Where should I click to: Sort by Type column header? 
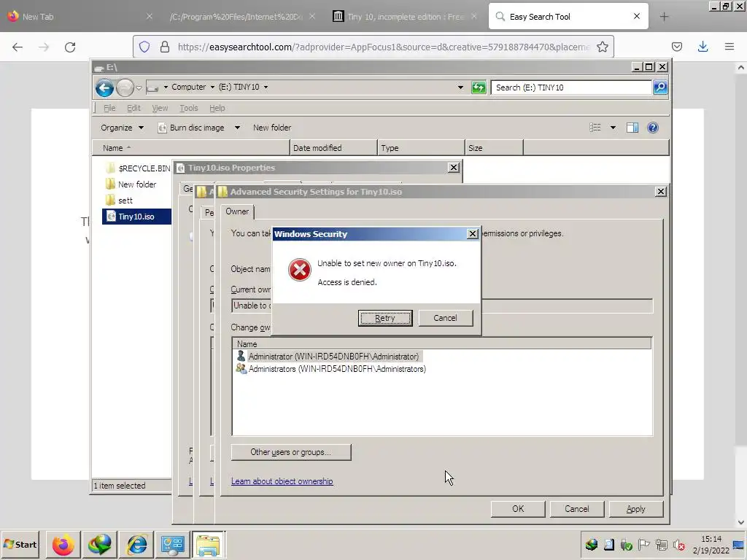click(421, 148)
